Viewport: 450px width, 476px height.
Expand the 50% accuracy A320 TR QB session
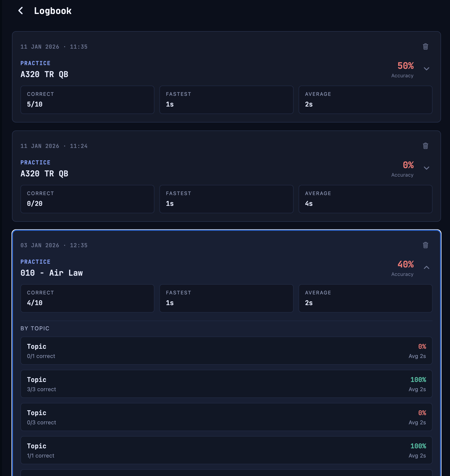pos(426,69)
